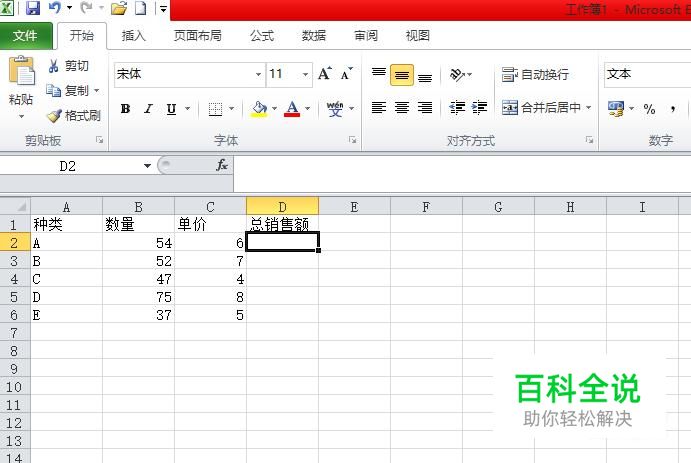Screen dimensions: 691x463
Task: Click cell B2 containing 54
Action: tap(138, 242)
